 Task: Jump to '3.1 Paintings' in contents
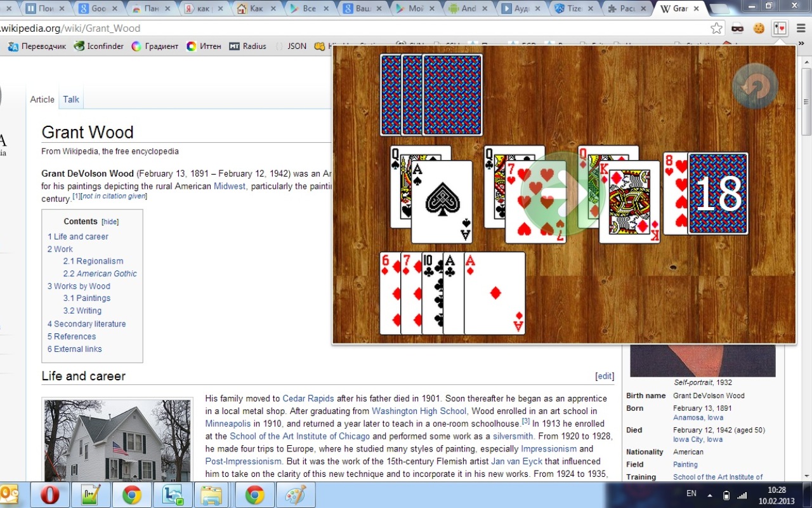click(87, 298)
